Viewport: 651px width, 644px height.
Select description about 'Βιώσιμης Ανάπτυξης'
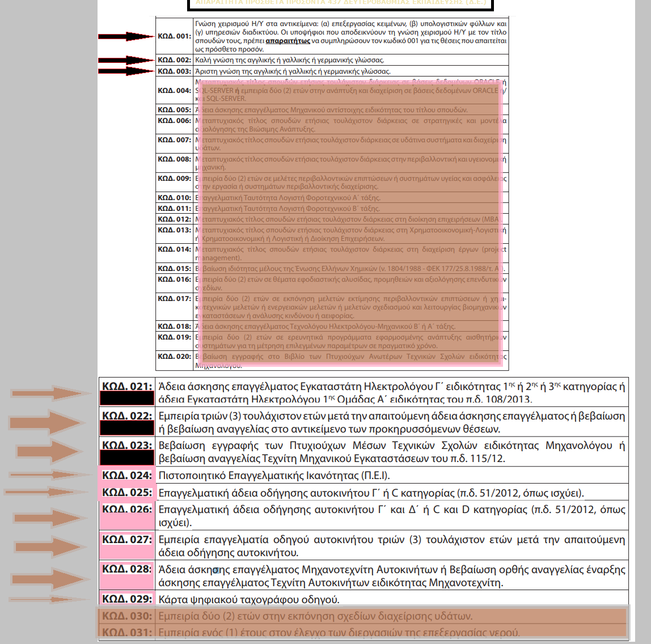(351, 125)
